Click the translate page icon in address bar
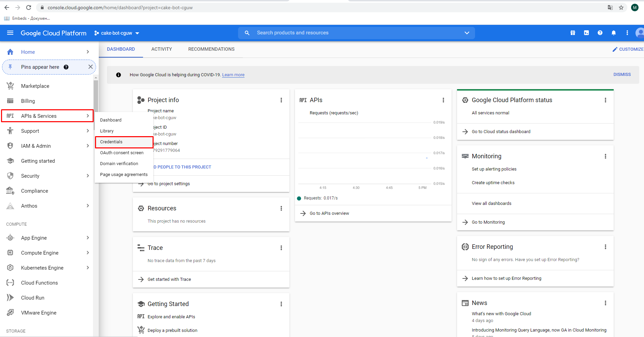644x337 pixels. pyautogui.click(x=610, y=7)
